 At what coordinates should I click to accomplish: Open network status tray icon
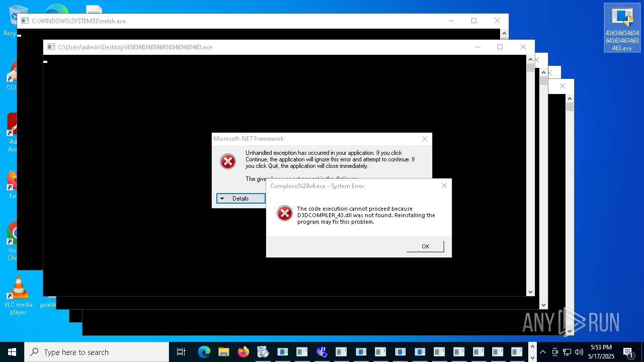click(x=567, y=352)
